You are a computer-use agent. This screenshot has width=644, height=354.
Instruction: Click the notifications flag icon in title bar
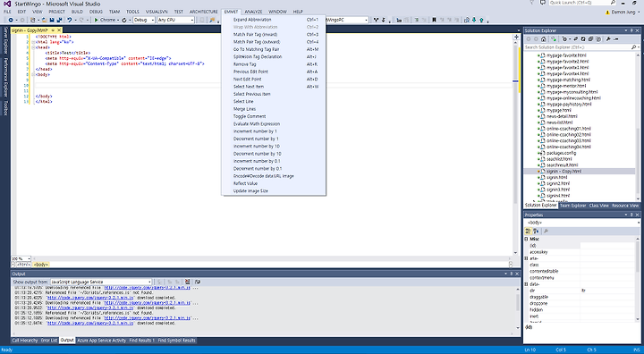point(532,3)
